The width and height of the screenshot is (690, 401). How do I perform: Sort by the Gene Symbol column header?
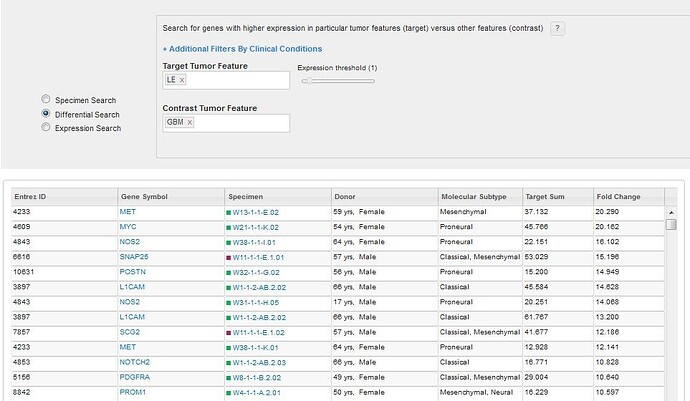[x=171, y=197]
